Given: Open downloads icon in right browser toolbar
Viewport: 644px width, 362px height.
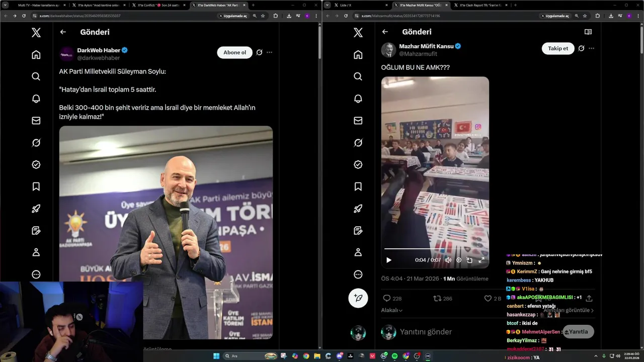Looking at the screenshot, I should [610, 16].
